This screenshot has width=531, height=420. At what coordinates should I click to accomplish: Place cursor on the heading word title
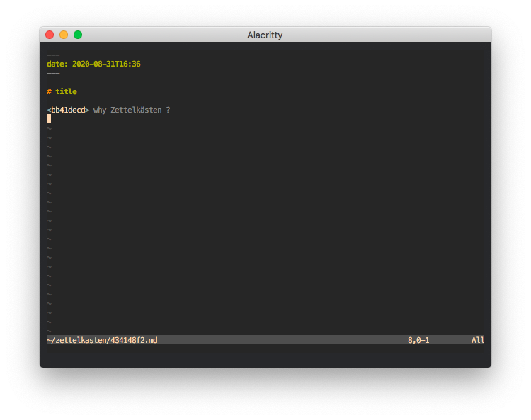66,91
